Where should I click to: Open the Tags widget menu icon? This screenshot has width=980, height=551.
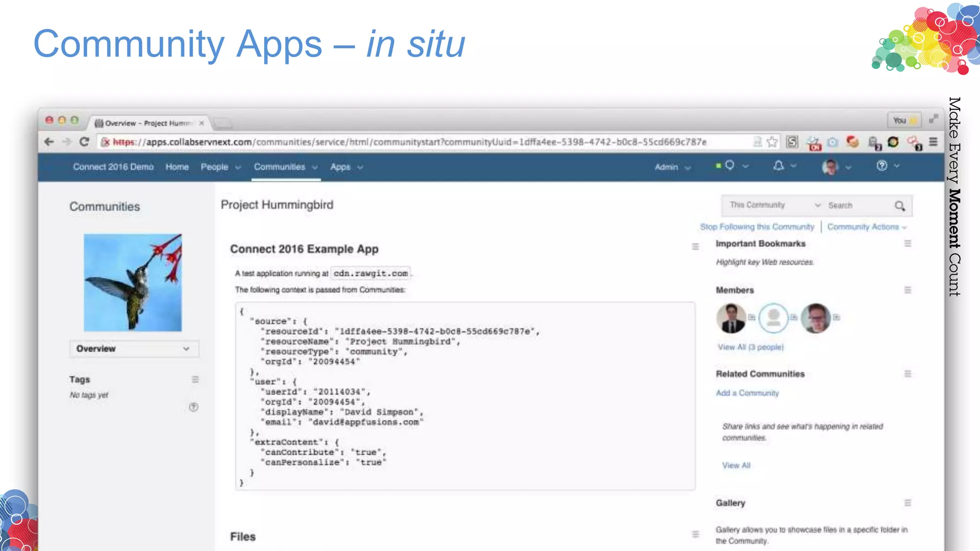(195, 379)
